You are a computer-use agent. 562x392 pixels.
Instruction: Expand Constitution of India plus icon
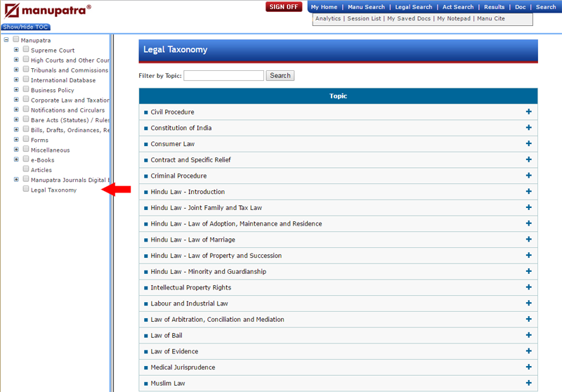coord(529,128)
